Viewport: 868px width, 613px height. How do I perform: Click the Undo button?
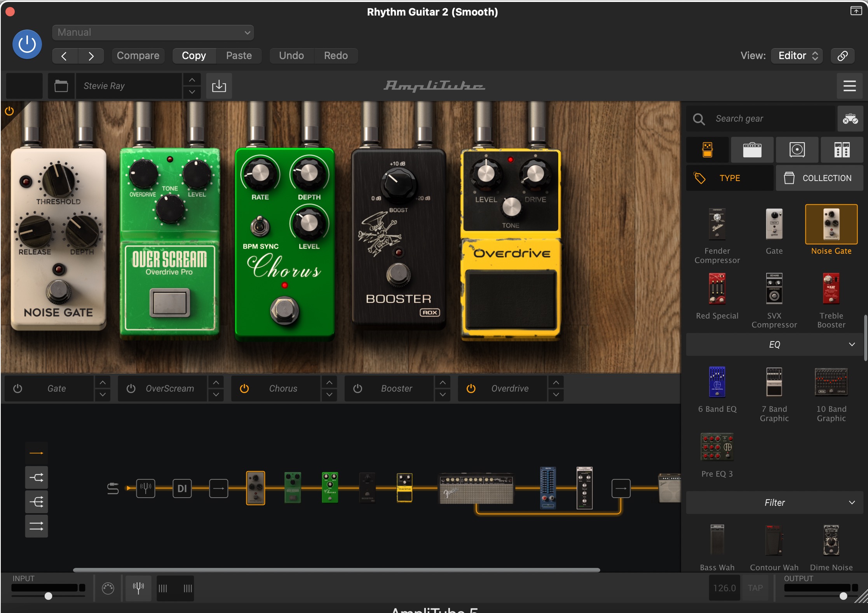click(x=291, y=56)
